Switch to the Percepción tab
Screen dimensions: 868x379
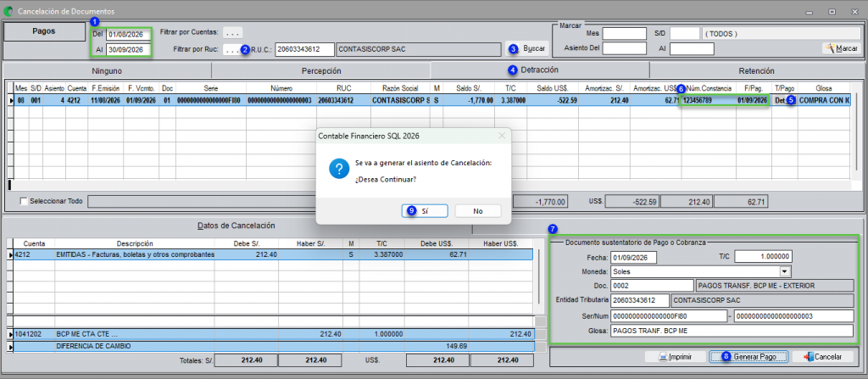[x=321, y=71]
